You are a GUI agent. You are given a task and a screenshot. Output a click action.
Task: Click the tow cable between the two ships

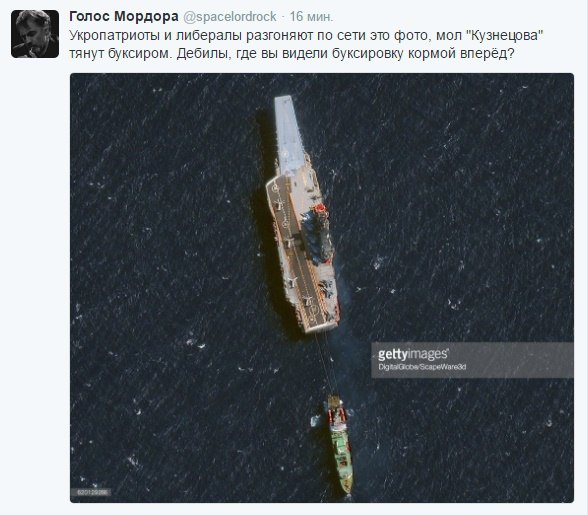tap(326, 362)
